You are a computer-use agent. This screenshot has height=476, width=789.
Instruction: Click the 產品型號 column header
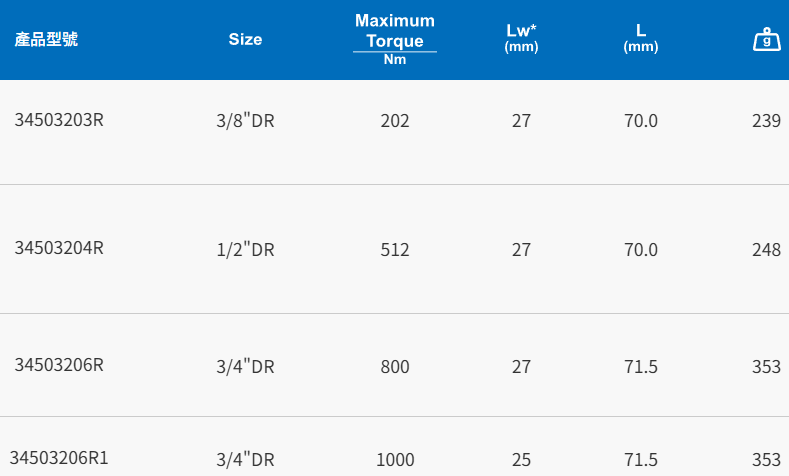coord(46,40)
